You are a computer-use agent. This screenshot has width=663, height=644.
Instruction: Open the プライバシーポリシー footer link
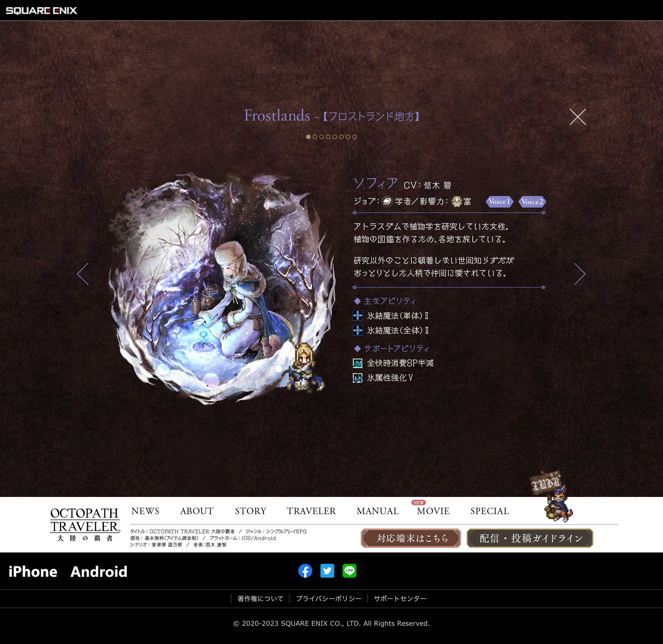click(x=328, y=599)
